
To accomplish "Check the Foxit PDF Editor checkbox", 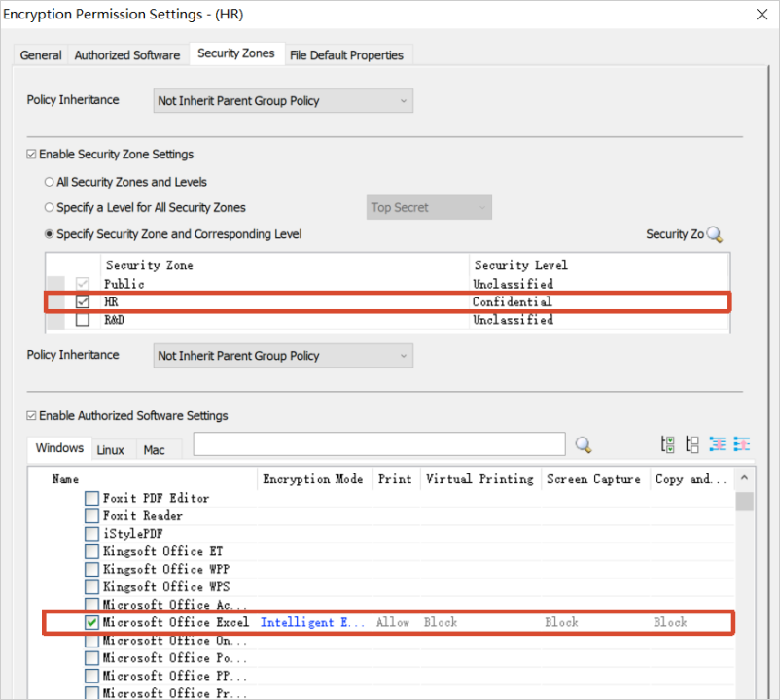I will (x=91, y=498).
